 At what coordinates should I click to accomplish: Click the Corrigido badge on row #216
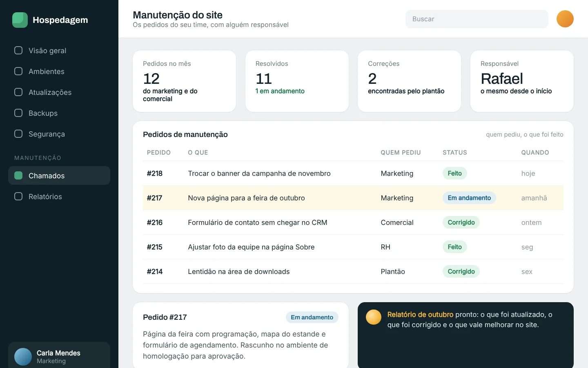coord(461,222)
